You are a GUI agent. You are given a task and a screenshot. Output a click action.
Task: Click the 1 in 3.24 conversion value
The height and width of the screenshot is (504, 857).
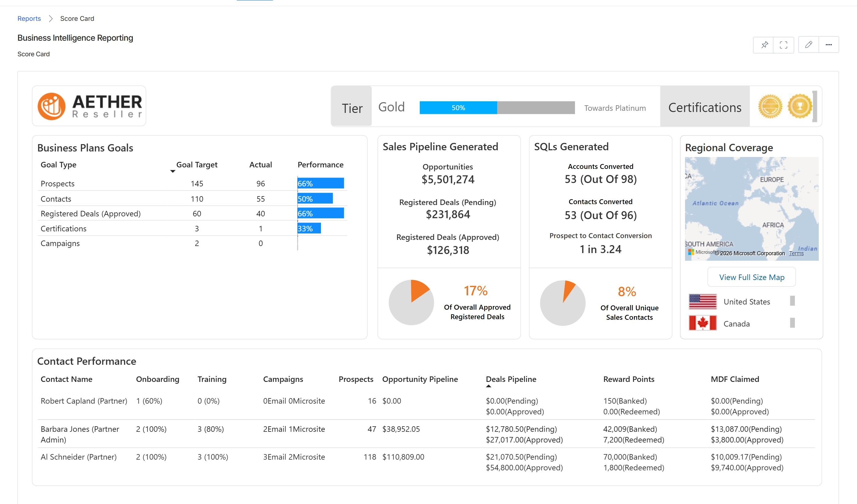(x=601, y=249)
